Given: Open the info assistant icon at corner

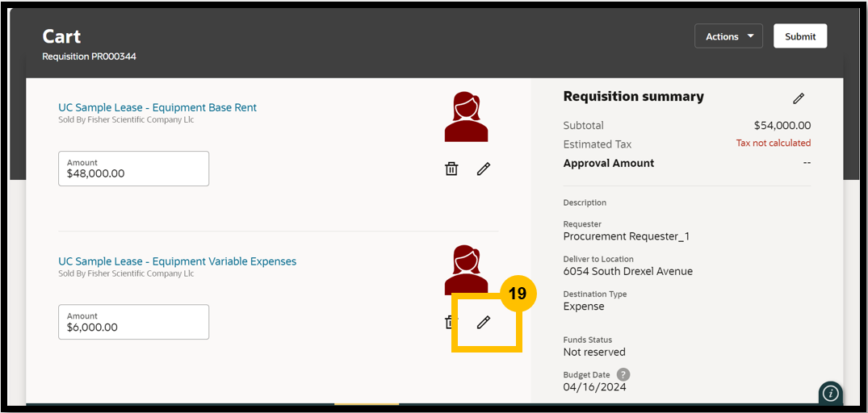Looking at the screenshot, I should tap(830, 393).
